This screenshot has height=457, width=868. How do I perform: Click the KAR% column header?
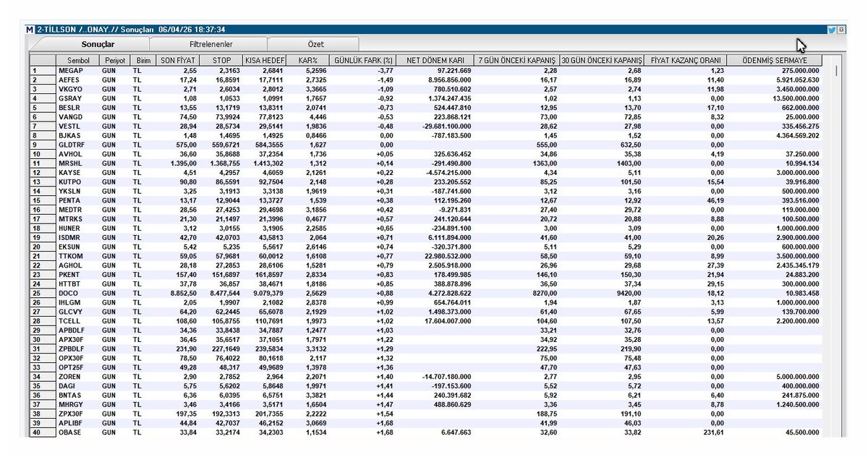(307, 61)
